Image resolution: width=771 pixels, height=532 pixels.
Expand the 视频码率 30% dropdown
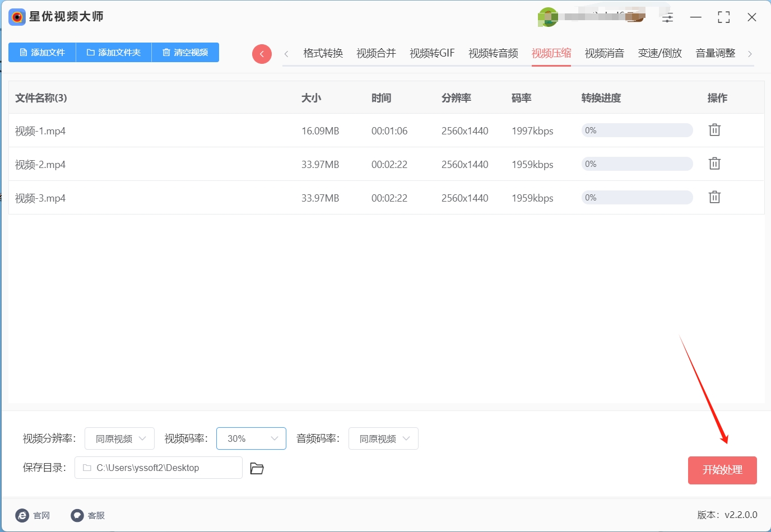pyautogui.click(x=251, y=438)
